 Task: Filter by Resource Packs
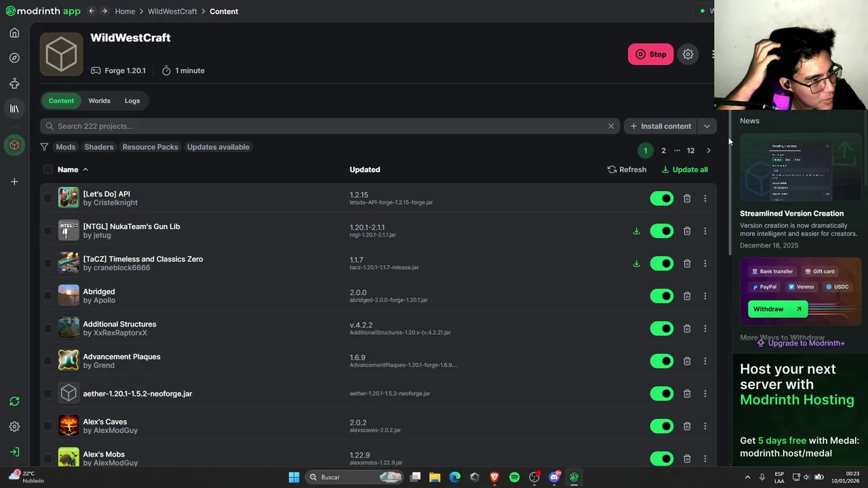(150, 147)
